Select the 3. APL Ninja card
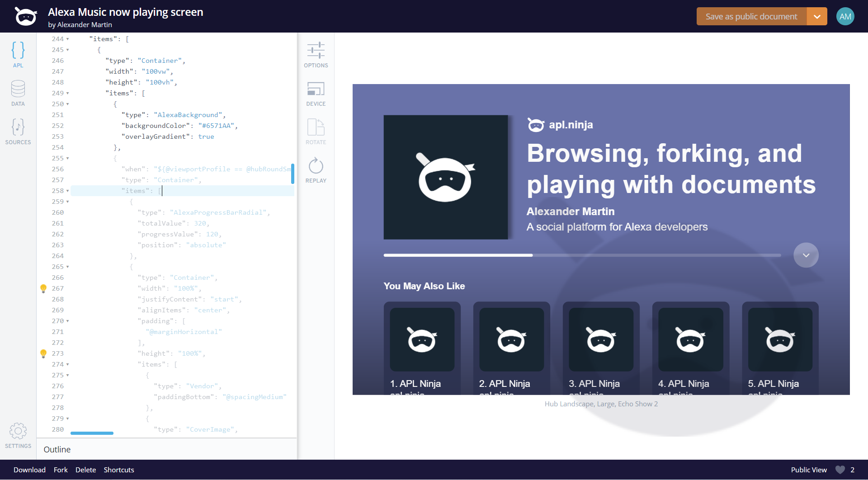This screenshot has height=480, width=868. point(601,348)
